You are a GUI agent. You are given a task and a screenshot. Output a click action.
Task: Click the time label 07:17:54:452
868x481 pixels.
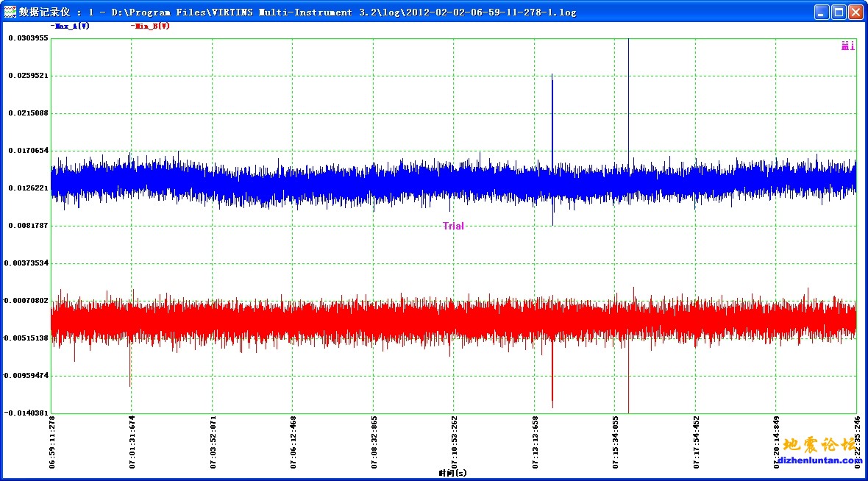click(697, 442)
